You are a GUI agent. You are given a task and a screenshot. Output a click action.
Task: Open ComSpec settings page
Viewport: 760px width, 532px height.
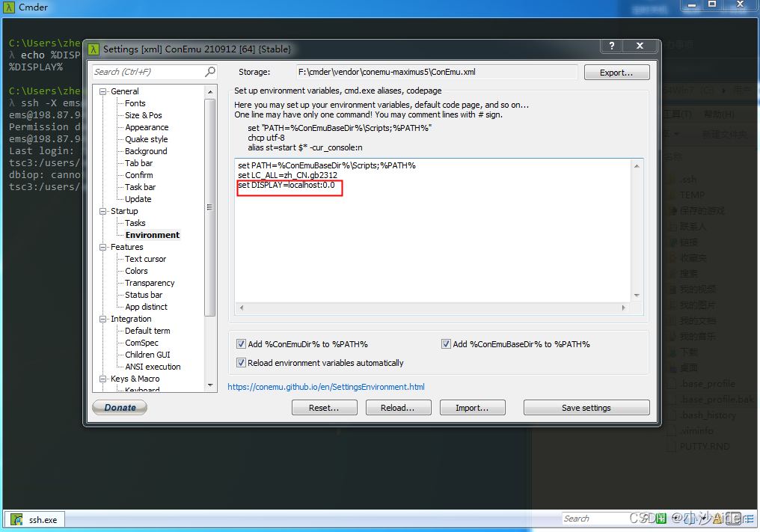[141, 343]
